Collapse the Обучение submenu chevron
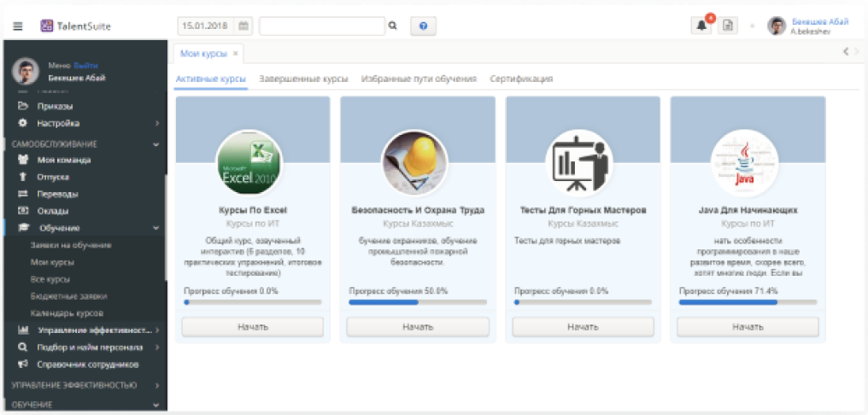Screen dimensions: 868x415 point(156,227)
